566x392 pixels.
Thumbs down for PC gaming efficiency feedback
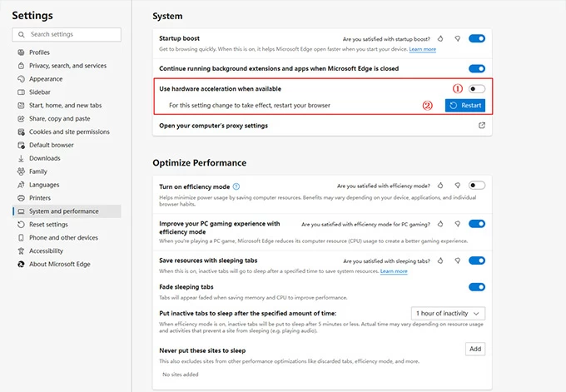458,224
